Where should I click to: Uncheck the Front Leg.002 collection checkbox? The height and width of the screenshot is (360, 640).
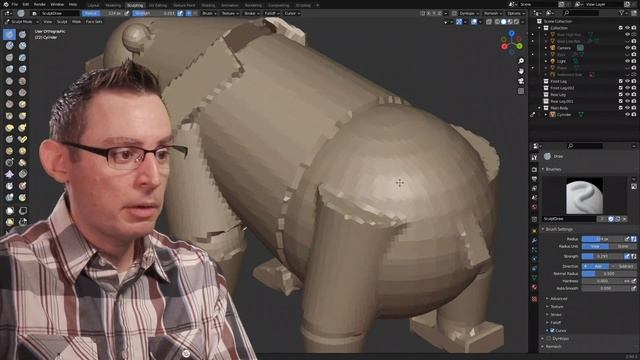click(x=621, y=88)
